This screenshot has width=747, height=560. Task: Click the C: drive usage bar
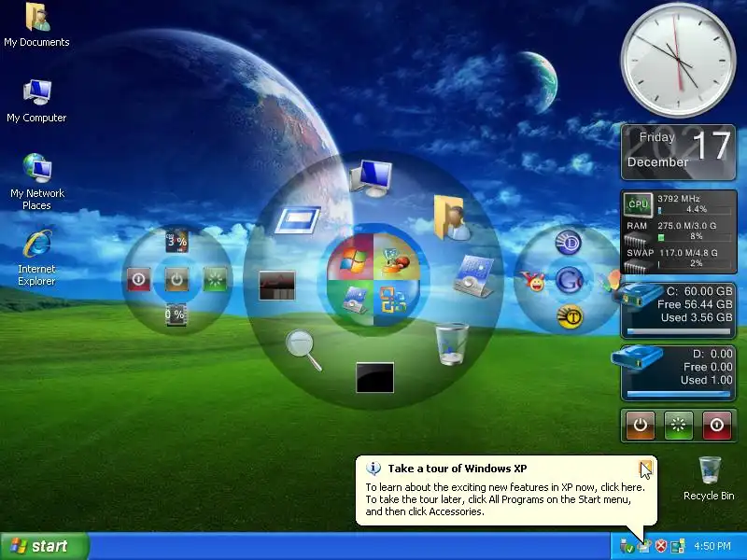679,331
